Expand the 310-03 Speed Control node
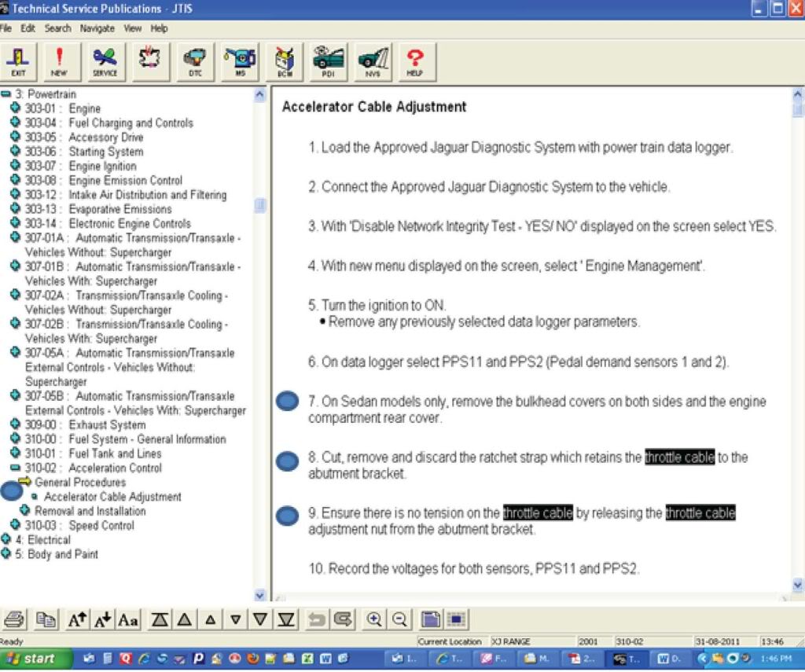The height and width of the screenshot is (672, 805). 16,525
